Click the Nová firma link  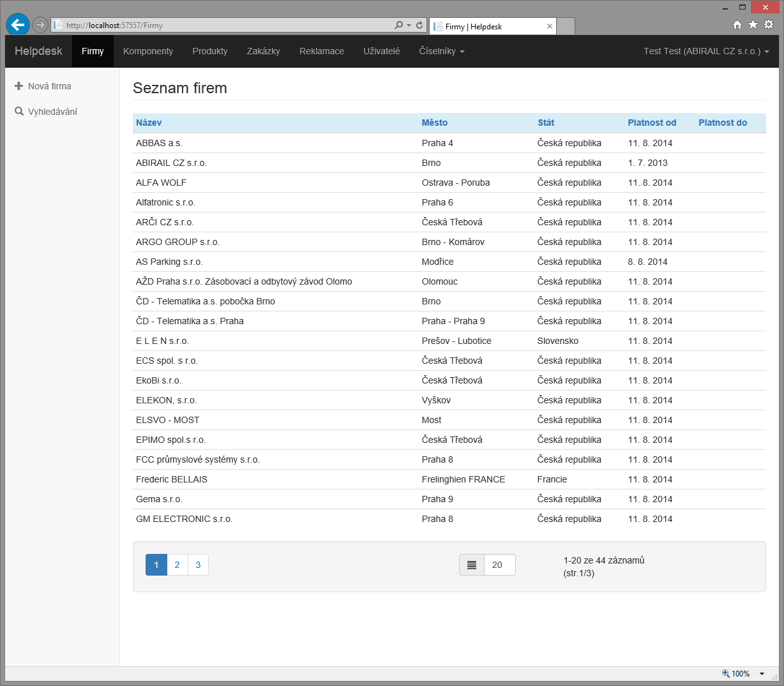[x=50, y=86]
